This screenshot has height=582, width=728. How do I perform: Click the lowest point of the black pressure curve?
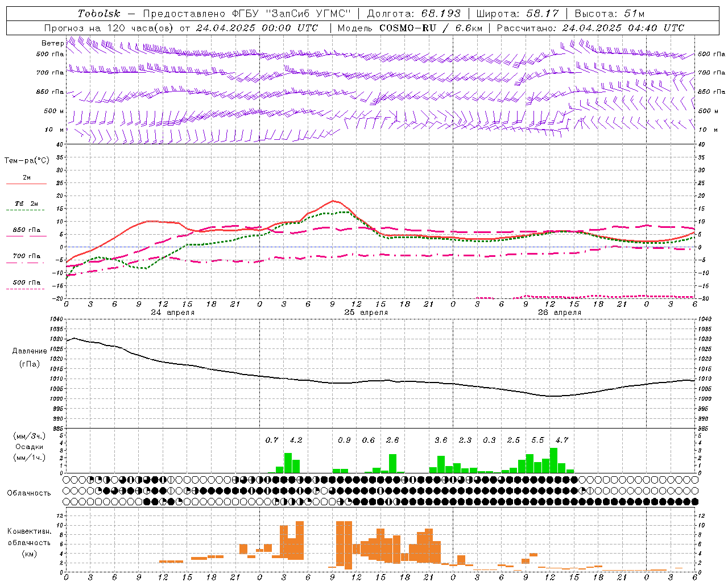(553, 396)
